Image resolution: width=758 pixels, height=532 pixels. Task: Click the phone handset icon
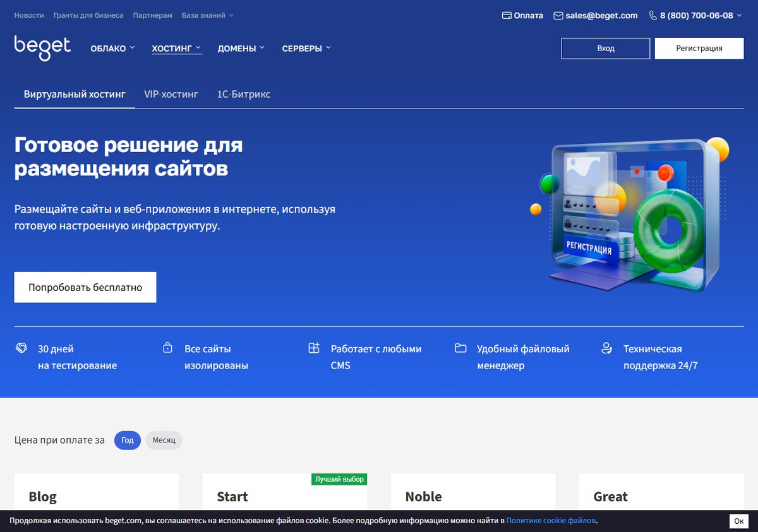coord(653,15)
